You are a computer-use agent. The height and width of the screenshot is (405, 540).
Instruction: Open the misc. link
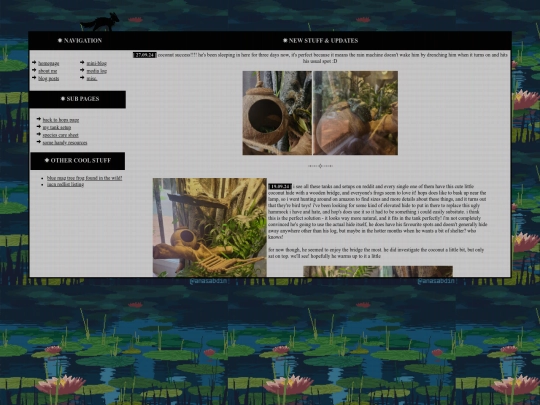[x=92, y=79]
